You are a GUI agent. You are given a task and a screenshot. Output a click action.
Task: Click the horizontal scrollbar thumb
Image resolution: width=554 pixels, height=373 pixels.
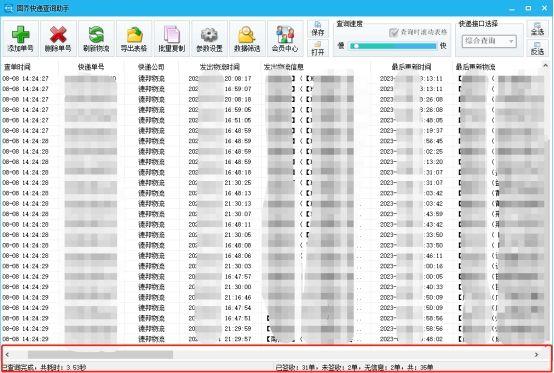coord(100,355)
